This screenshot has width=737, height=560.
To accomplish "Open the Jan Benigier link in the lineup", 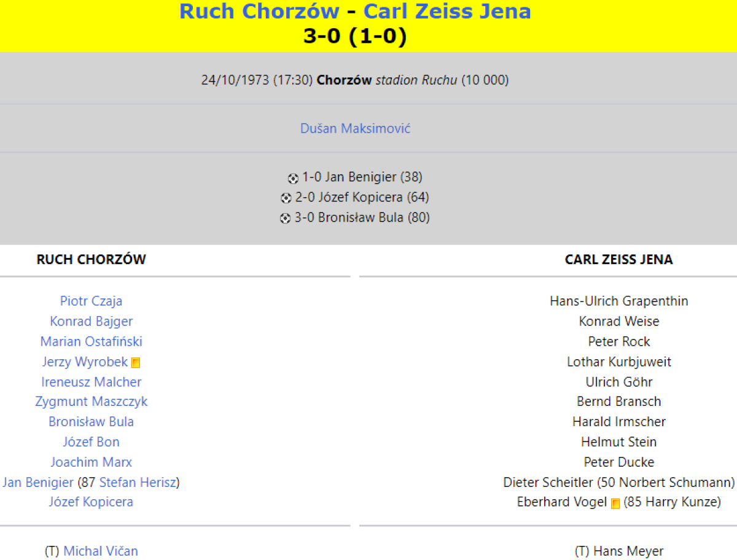I will (38, 482).
